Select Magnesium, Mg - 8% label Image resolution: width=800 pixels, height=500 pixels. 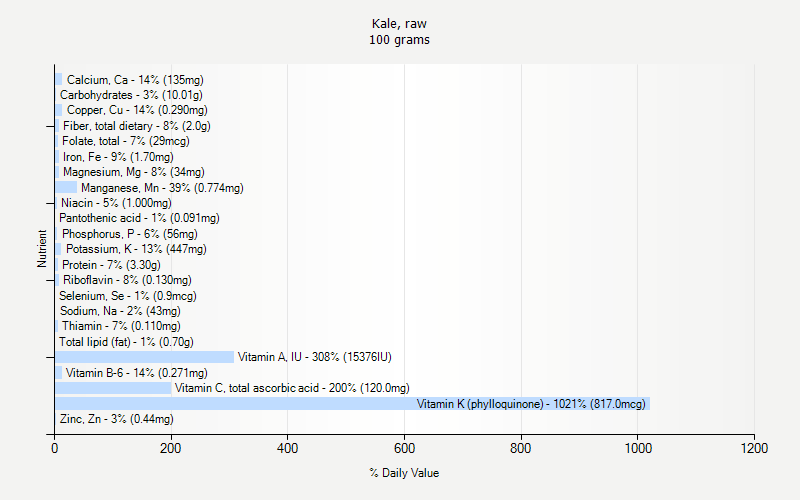click(134, 172)
